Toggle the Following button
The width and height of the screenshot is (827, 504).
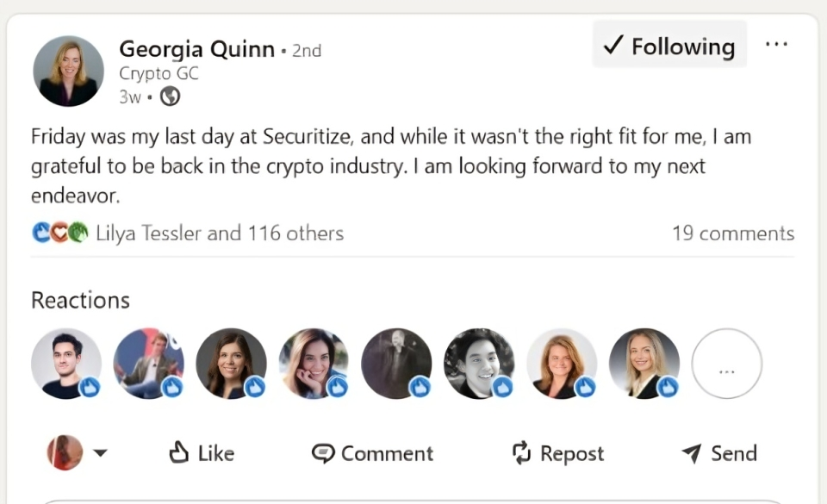pos(669,46)
